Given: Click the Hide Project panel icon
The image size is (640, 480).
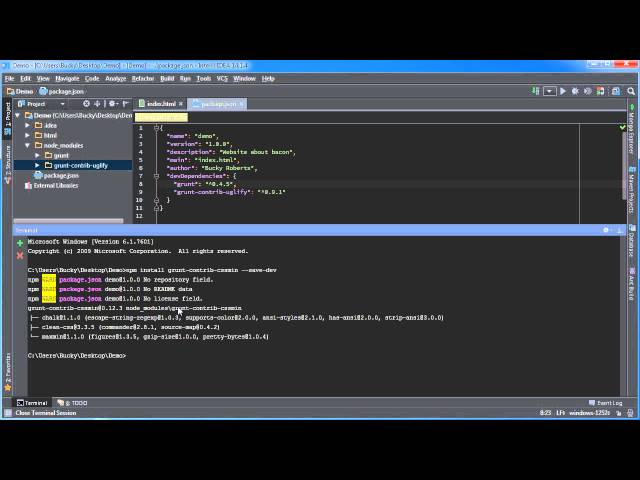Looking at the screenshot, I should click(x=125, y=104).
